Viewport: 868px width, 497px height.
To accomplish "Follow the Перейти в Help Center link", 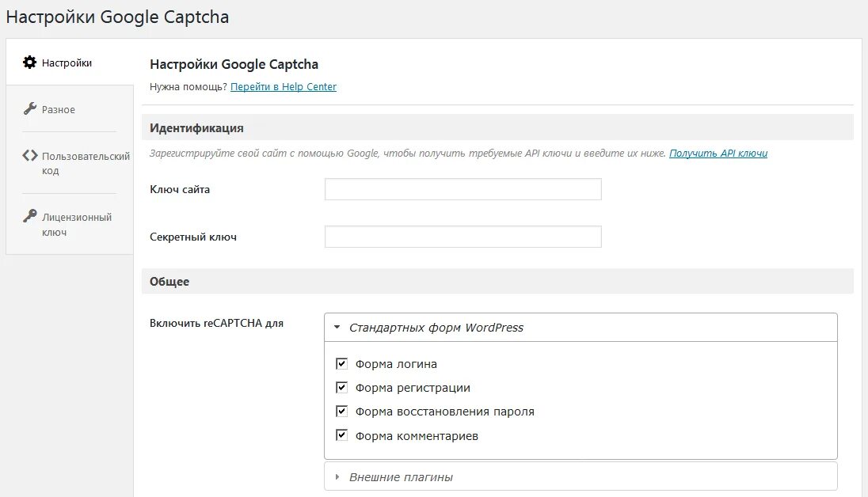I will pyautogui.click(x=284, y=87).
